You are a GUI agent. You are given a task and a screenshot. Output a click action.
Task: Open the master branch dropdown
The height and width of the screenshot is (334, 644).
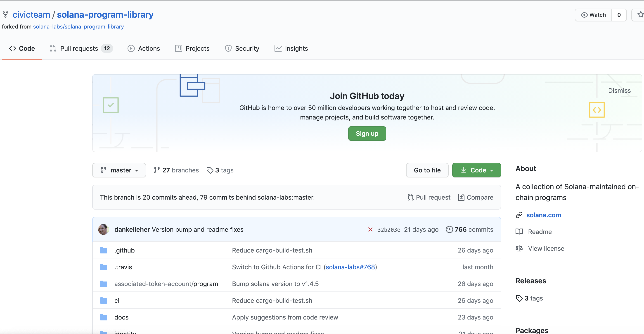click(x=119, y=170)
